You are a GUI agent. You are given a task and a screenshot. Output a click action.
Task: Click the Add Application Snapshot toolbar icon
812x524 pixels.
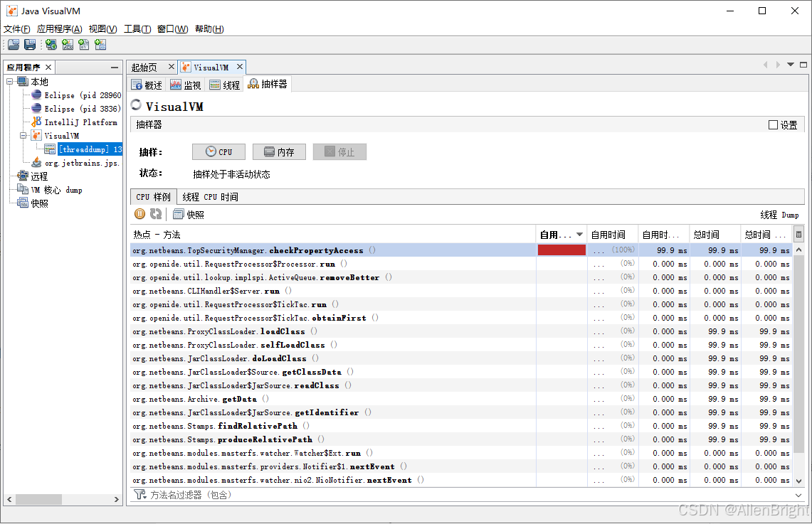(100, 45)
